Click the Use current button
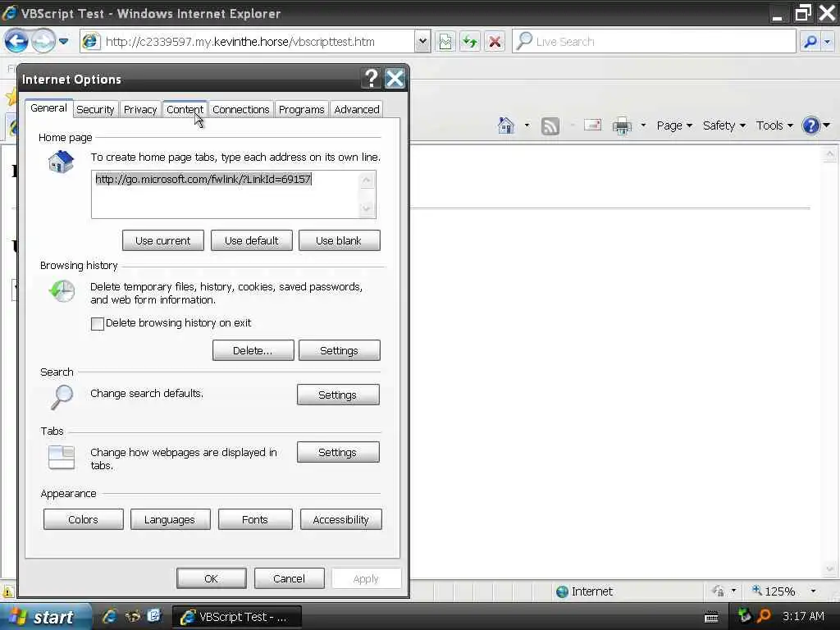 point(163,240)
